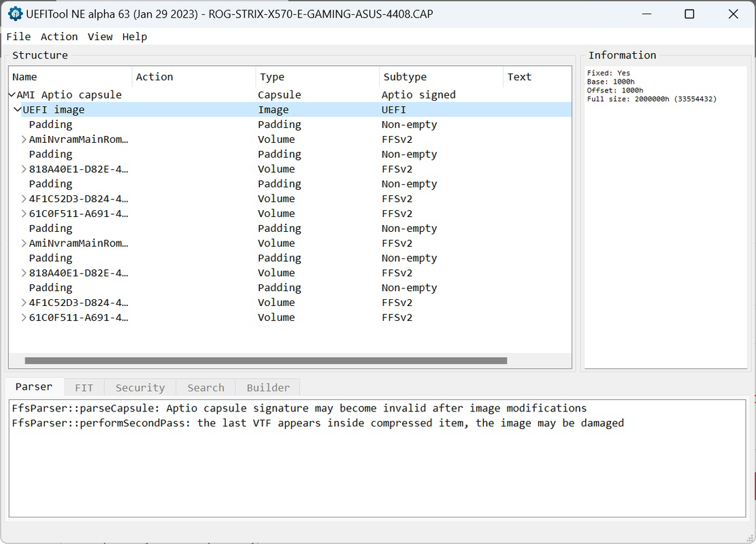756x544 pixels.
Task: Open the Help menu
Action: [135, 37]
